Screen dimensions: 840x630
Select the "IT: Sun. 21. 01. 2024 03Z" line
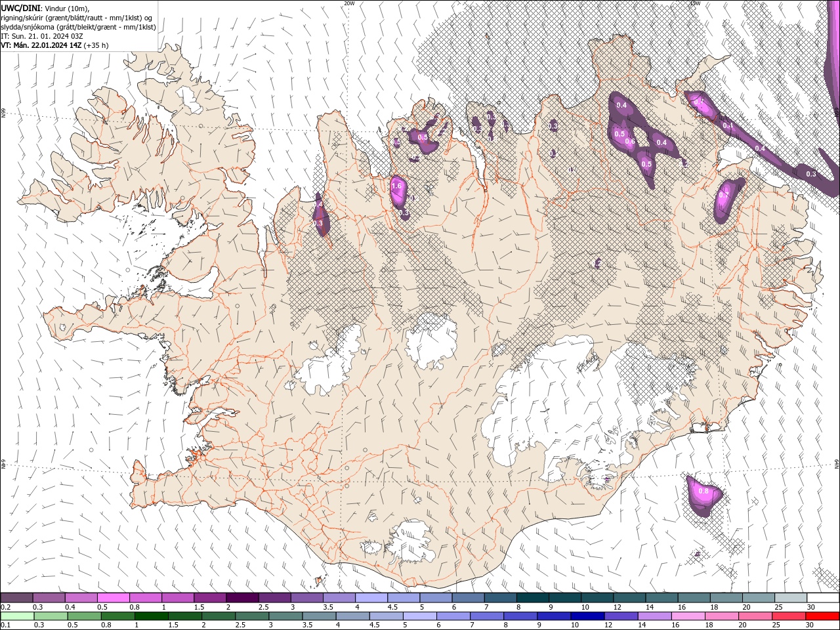tap(43, 36)
